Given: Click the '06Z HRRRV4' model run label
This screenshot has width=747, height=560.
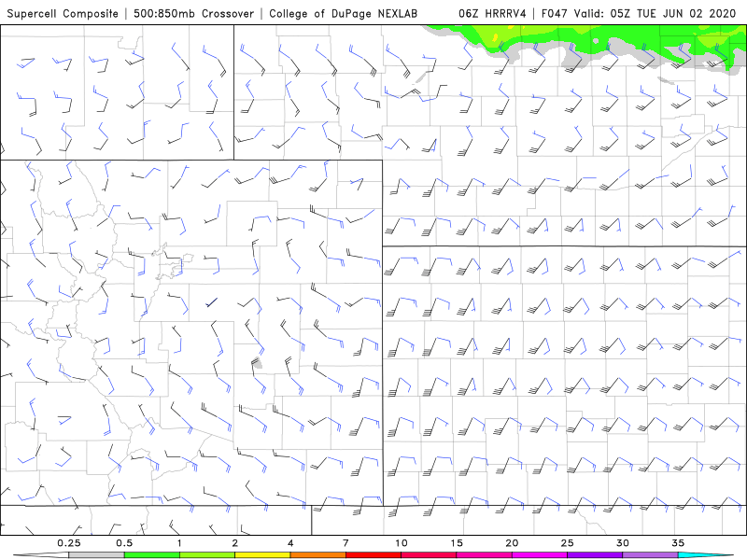Looking at the screenshot, I should [x=492, y=13].
